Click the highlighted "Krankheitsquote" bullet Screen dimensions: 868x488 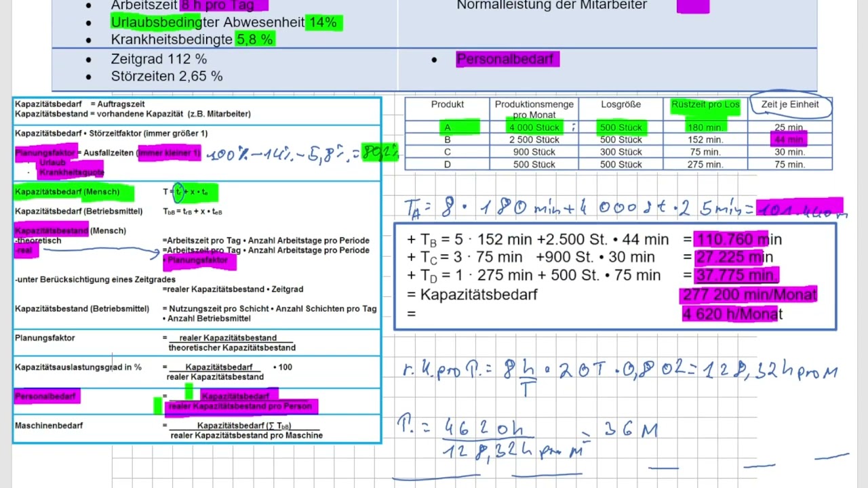pyautogui.click(x=71, y=173)
